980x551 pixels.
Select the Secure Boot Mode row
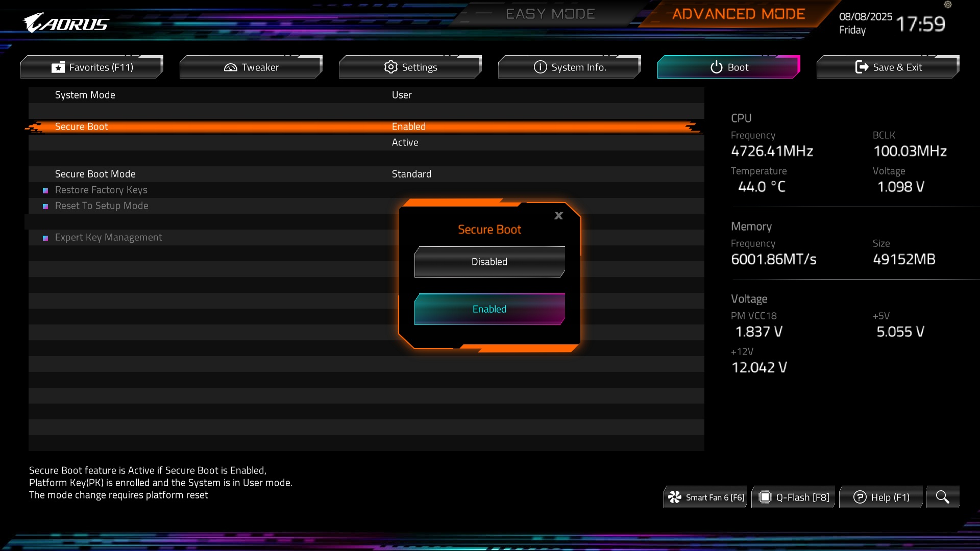click(x=366, y=174)
